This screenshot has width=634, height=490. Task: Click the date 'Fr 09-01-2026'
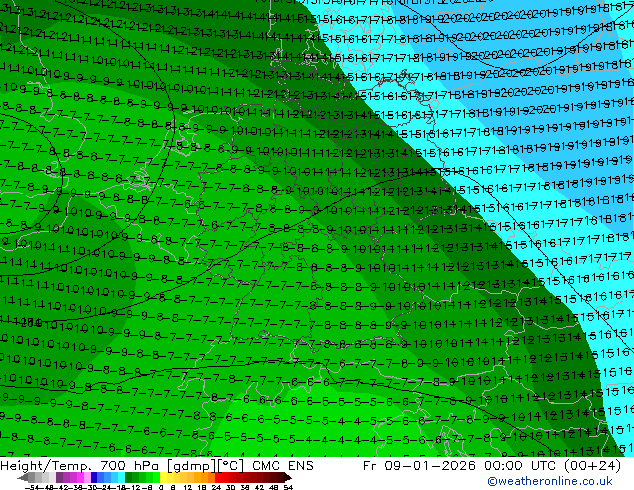coord(419,466)
